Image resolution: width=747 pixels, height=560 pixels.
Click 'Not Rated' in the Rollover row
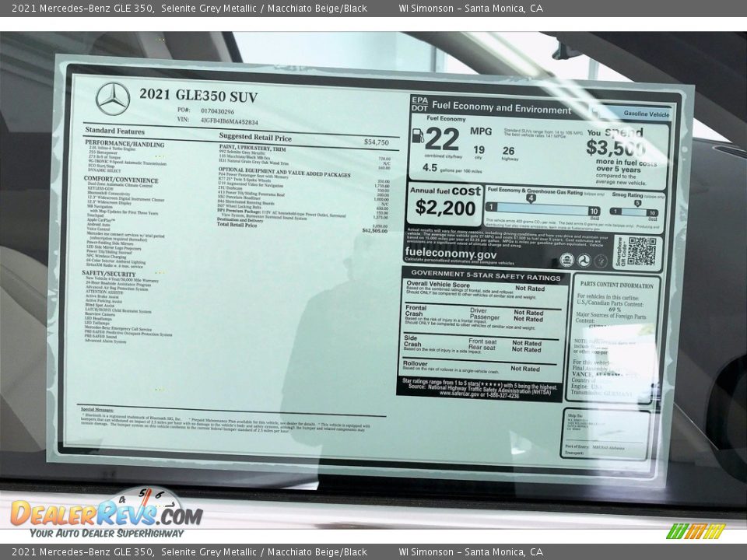(x=525, y=369)
